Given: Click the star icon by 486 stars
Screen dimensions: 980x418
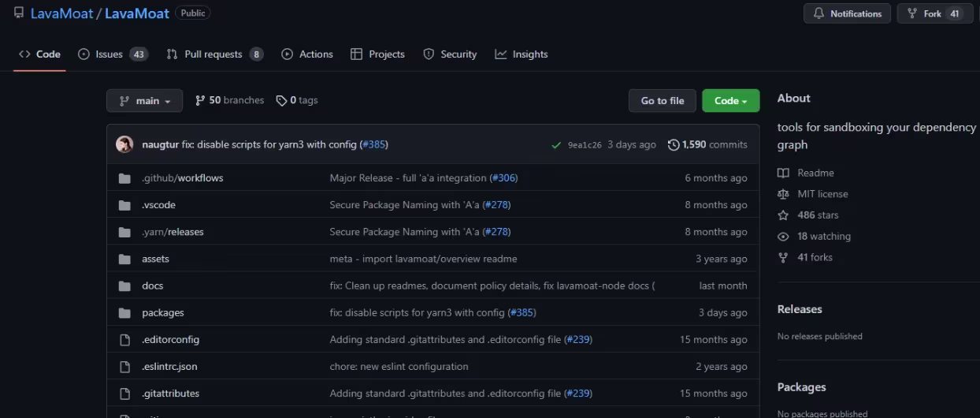Looking at the screenshot, I should pyautogui.click(x=783, y=215).
